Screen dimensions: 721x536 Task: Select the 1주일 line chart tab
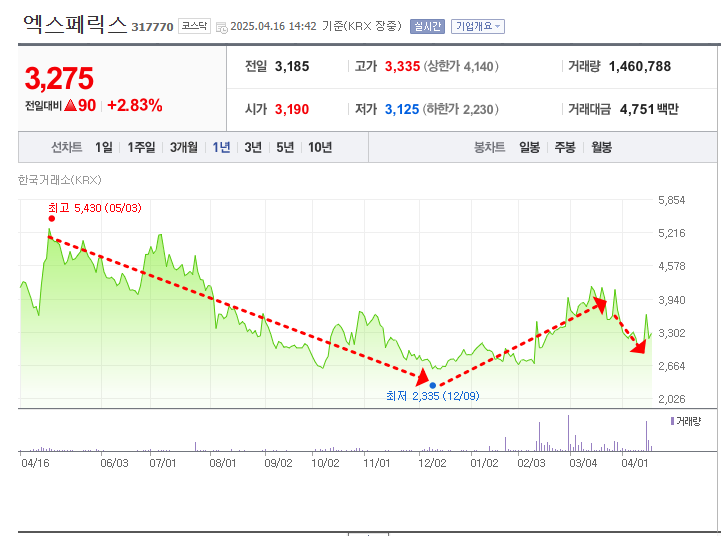[x=142, y=147]
